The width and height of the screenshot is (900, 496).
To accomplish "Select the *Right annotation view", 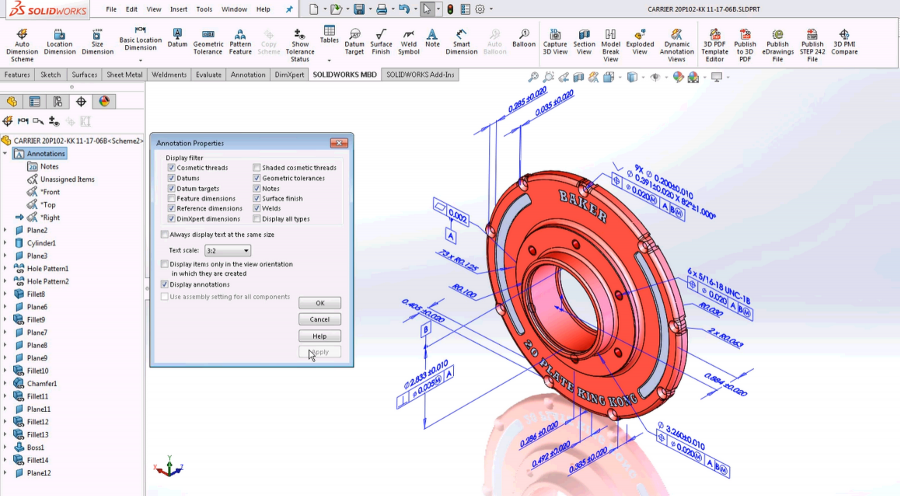I will (50, 218).
